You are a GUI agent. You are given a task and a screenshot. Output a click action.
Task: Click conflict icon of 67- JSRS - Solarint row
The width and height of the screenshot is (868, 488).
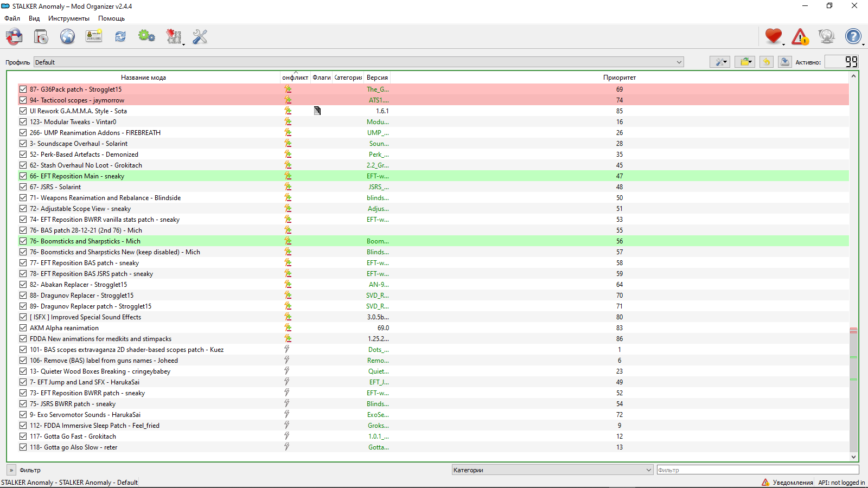pos(288,187)
